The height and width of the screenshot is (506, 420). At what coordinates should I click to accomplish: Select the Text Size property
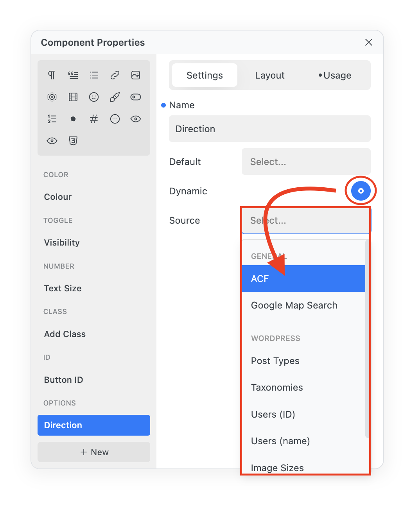[63, 288]
